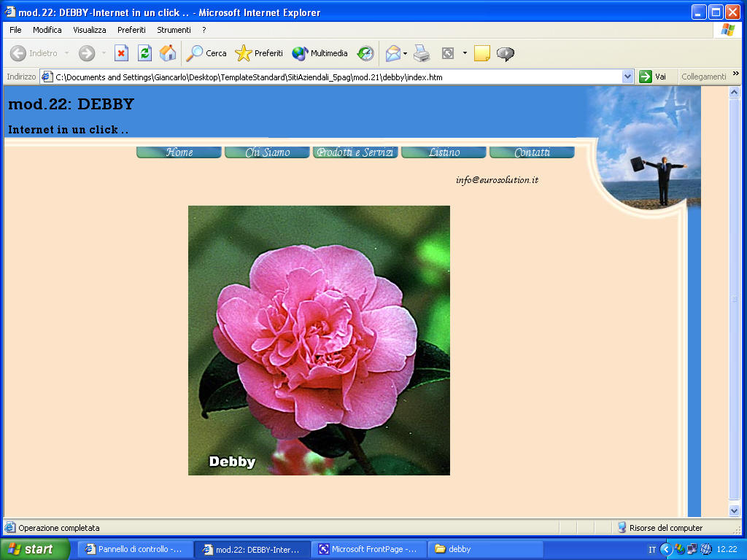Stop loading with the red X icon
747x560 pixels.
click(x=122, y=53)
